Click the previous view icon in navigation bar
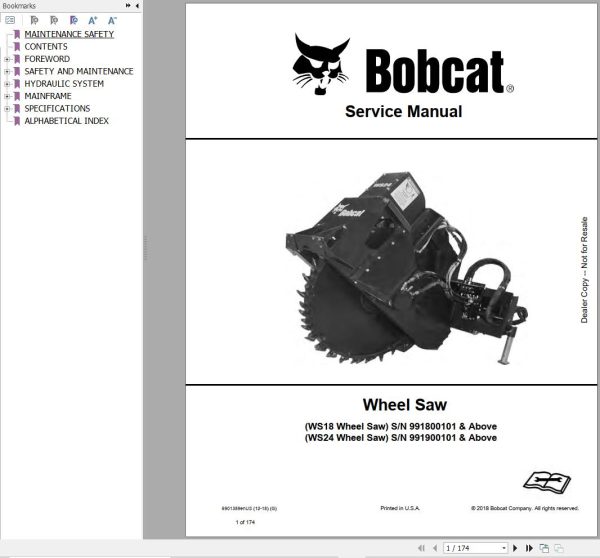 point(544,548)
